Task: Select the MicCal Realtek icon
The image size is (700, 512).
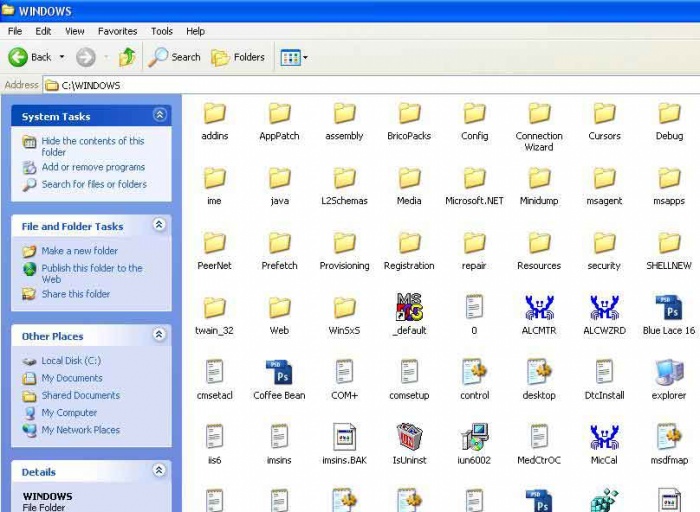Action: pos(604,444)
